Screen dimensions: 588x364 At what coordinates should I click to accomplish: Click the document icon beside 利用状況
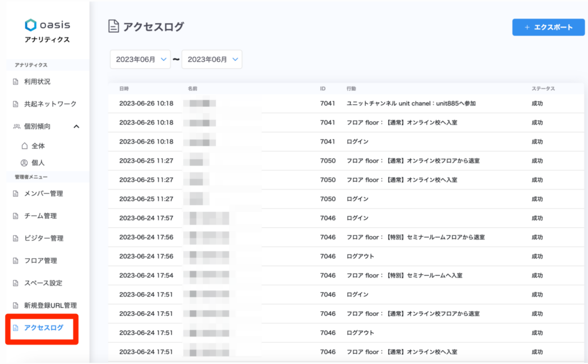(16, 82)
